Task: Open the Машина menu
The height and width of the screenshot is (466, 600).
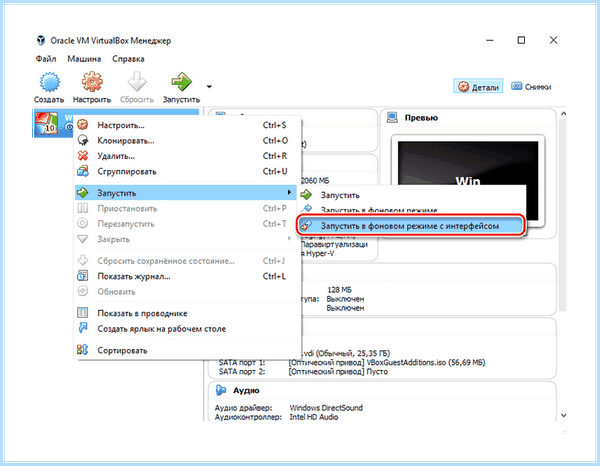Action: (x=84, y=59)
